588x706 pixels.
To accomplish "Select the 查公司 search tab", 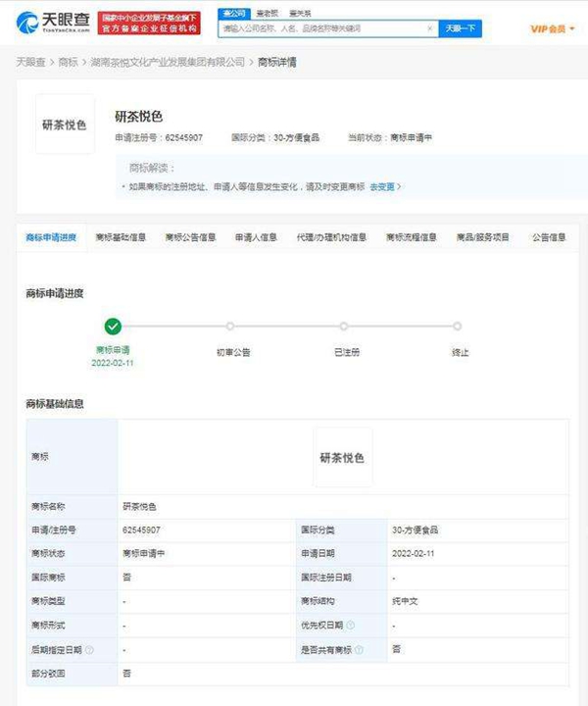I will pyautogui.click(x=234, y=14).
